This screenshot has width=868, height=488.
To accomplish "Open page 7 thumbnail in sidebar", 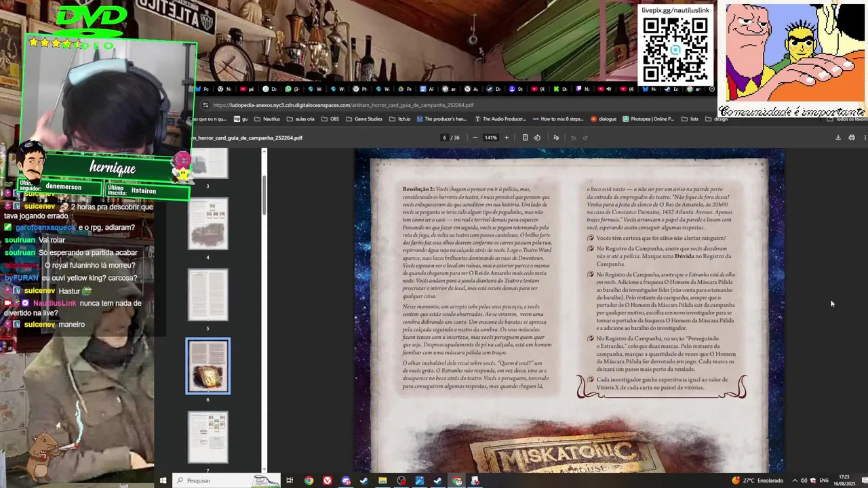I will (x=208, y=438).
